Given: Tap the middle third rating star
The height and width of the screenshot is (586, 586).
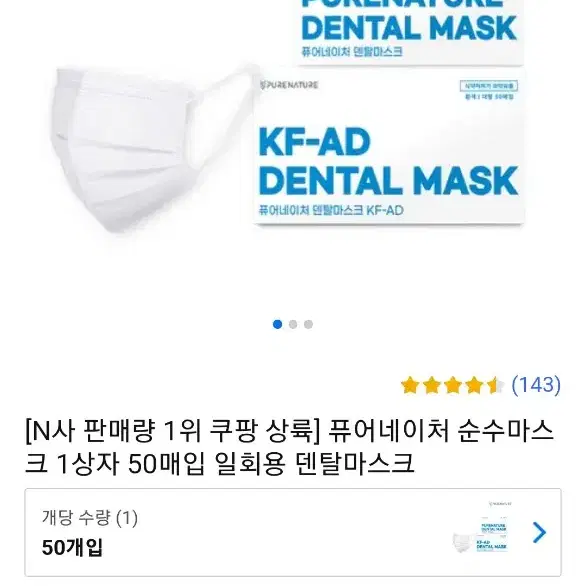Looking at the screenshot, I should (453, 385).
